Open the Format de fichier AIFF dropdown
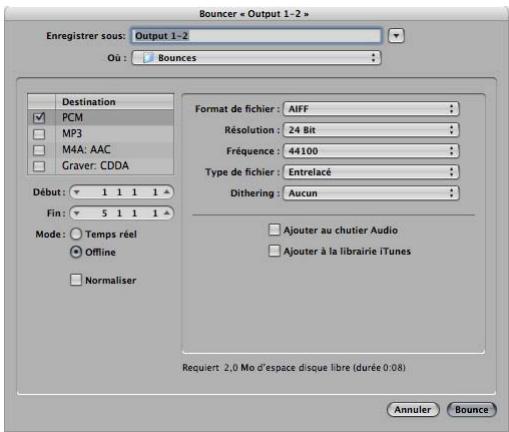 (371, 109)
